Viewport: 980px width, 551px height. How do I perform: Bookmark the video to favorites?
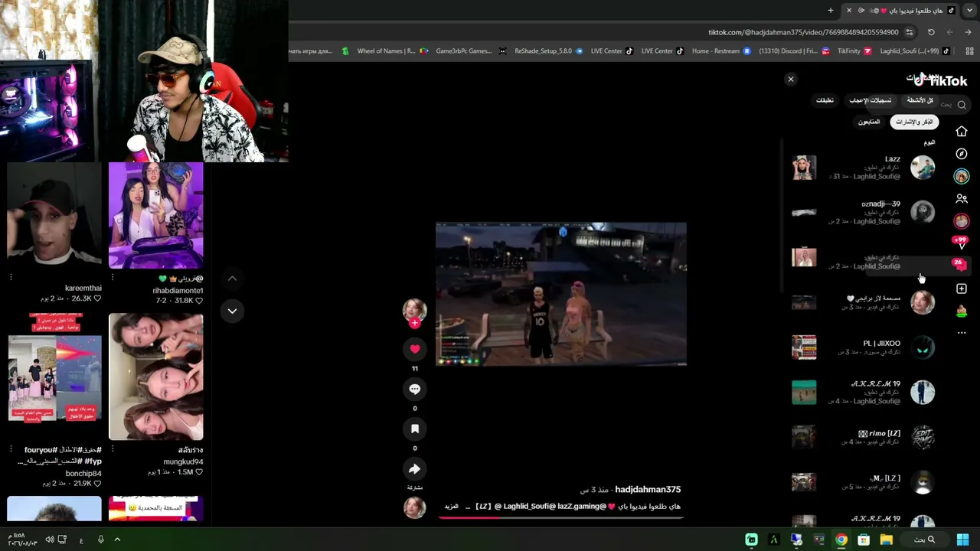(x=415, y=429)
